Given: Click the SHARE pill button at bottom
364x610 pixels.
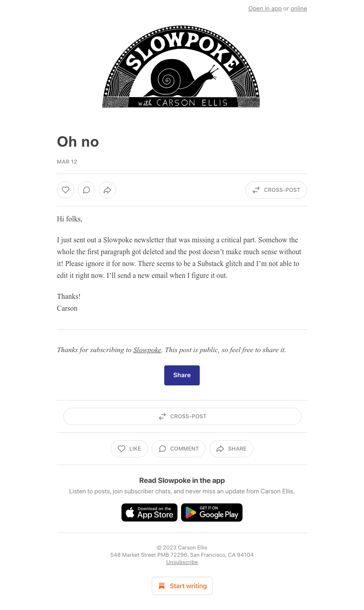Looking at the screenshot, I should 231,449.
